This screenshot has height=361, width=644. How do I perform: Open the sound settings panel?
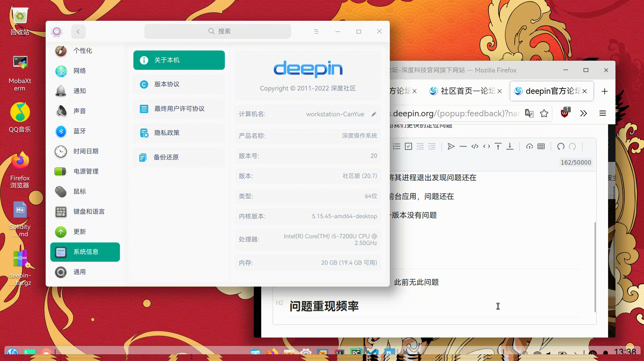click(80, 111)
